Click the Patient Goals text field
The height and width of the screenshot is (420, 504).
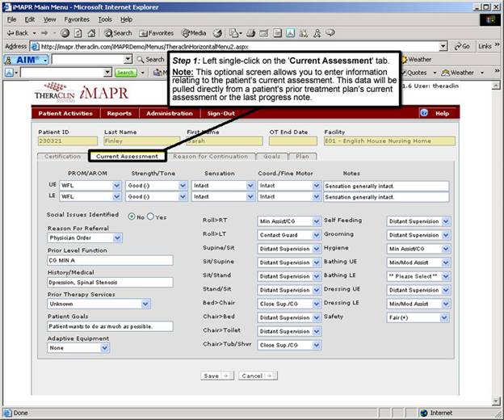point(110,326)
